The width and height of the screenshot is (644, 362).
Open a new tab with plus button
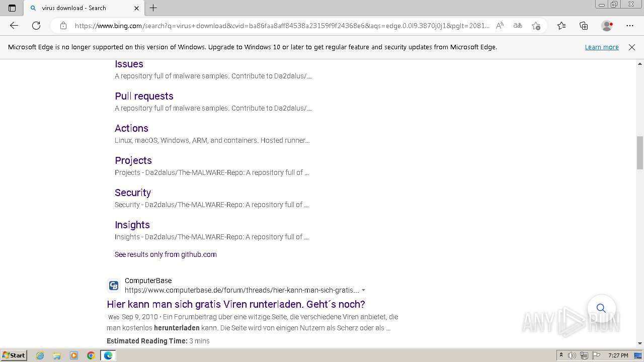tap(153, 8)
